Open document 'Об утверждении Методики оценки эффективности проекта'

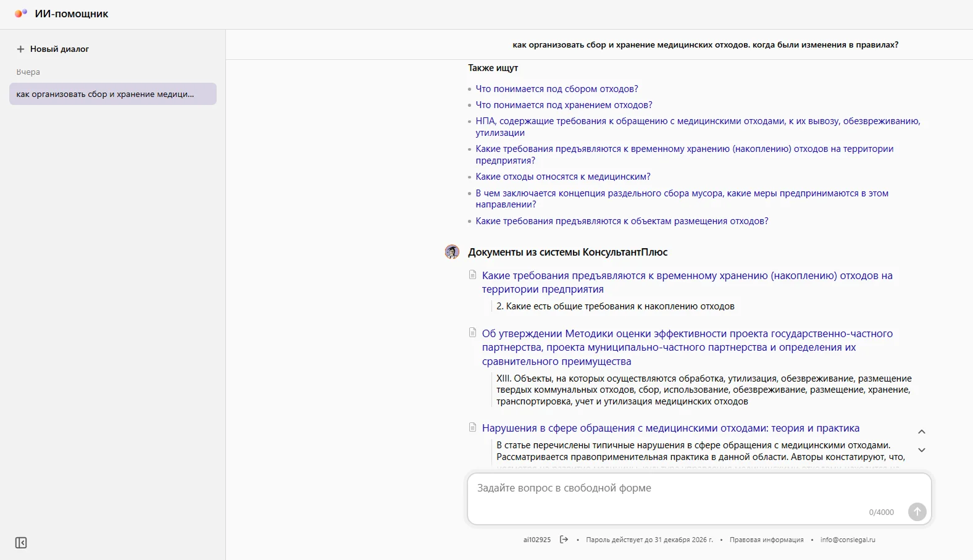tap(687, 347)
